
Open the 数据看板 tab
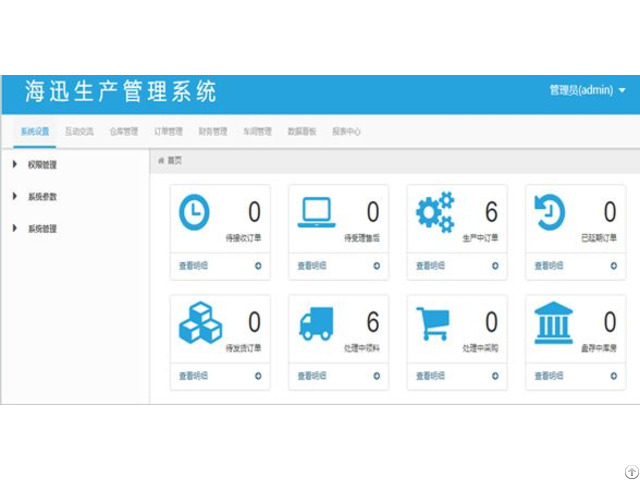[301, 131]
